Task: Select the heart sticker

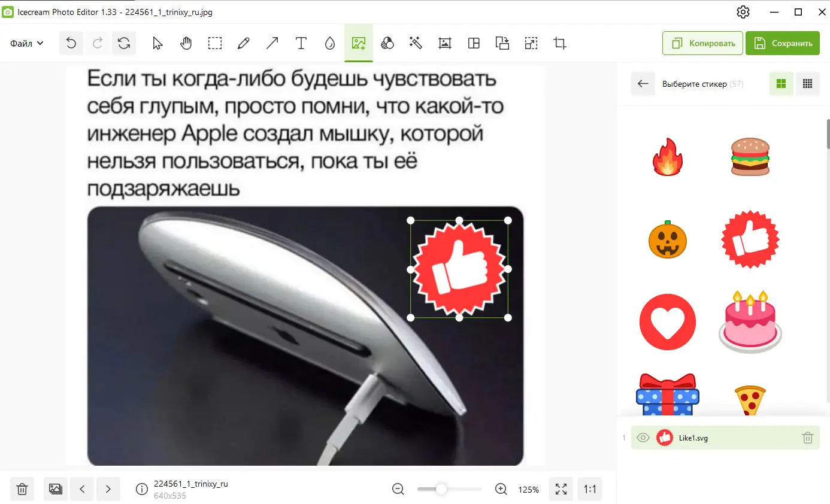Action: click(x=667, y=321)
